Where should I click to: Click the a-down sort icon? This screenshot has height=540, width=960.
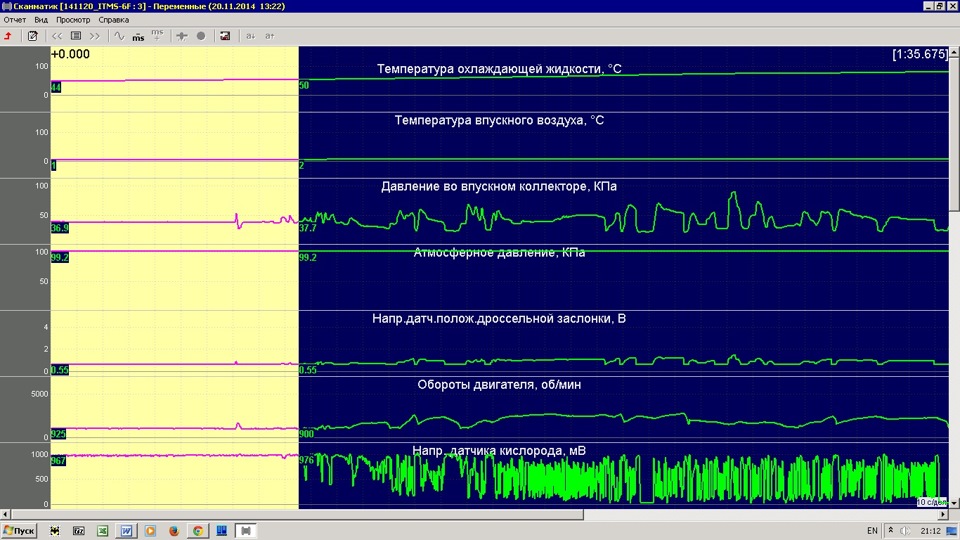coord(250,36)
